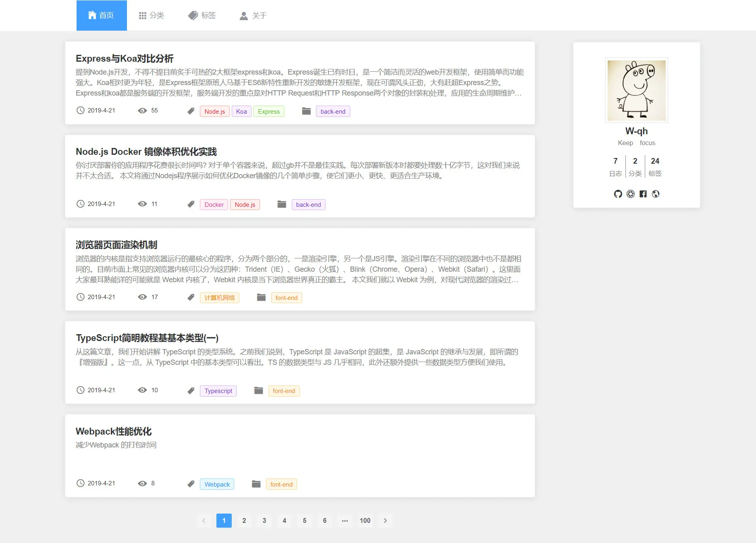Viewport: 756px width, 543px height.
Task: Open the GitHub profile icon
Action: click(618, 194)
